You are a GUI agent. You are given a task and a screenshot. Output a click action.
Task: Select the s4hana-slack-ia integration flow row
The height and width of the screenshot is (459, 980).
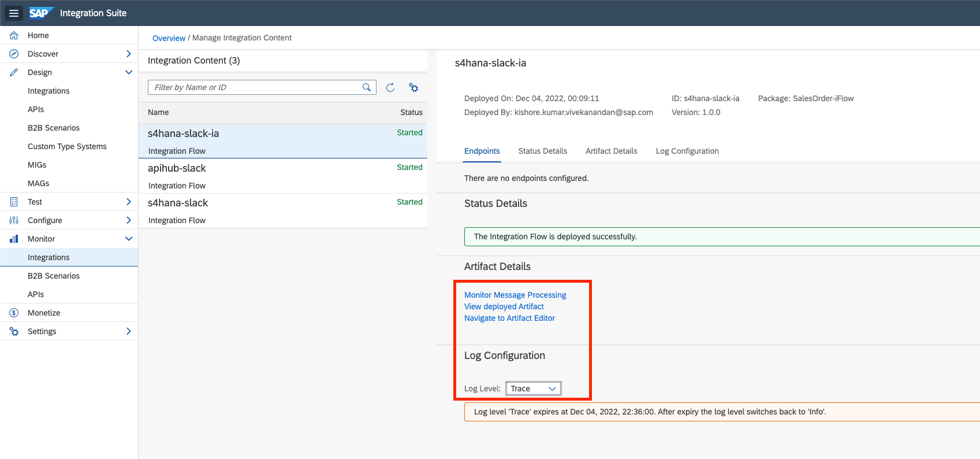283,141
